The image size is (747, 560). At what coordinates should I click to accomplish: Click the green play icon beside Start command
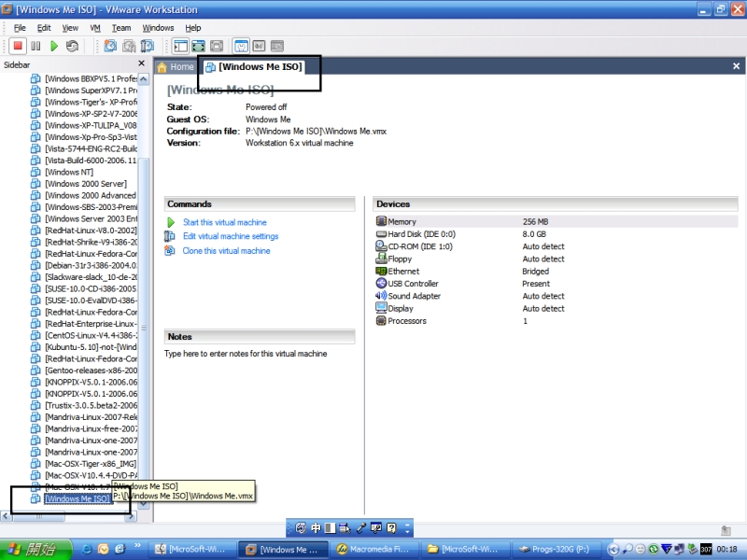click(171, 222)
